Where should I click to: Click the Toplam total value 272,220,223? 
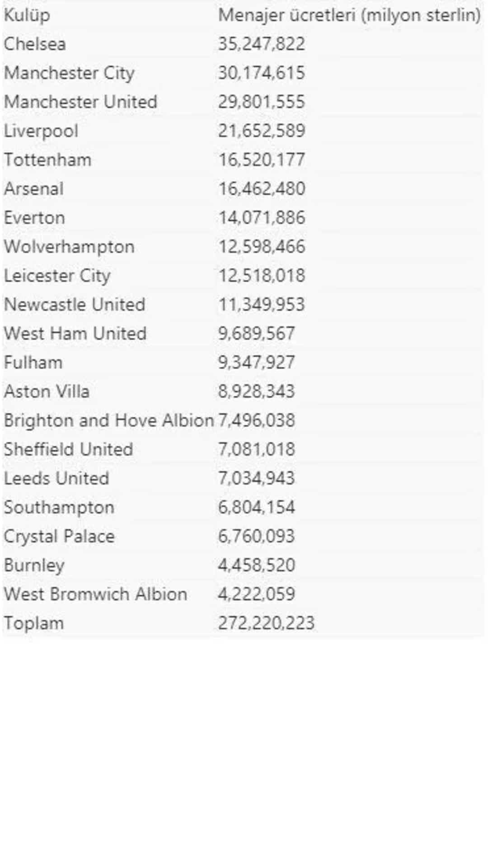(266, 623)
